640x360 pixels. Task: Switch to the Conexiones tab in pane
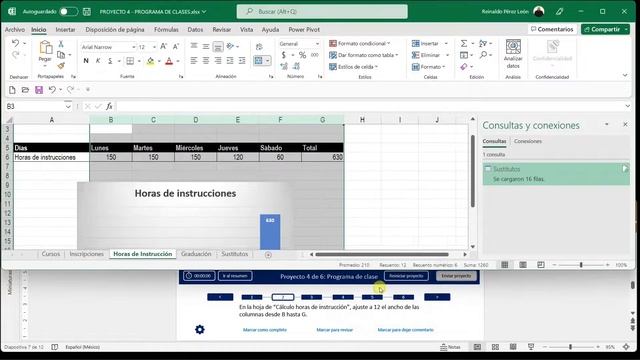pyautogui.click(x=528, y=141)
